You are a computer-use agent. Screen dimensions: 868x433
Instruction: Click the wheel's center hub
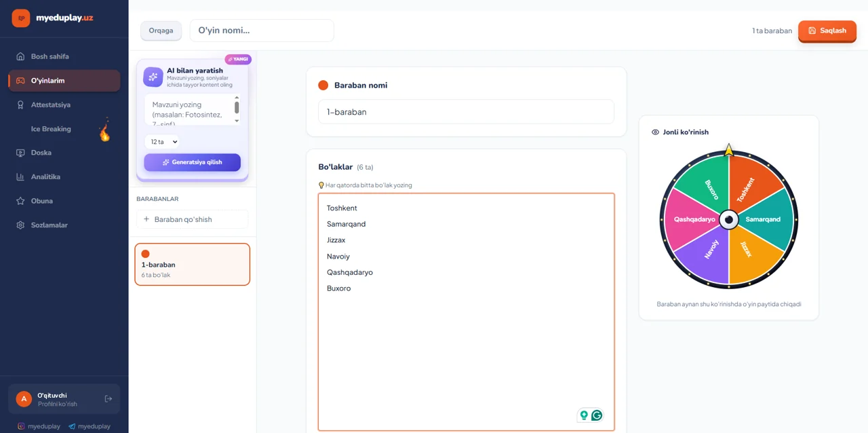coord(729,219)
